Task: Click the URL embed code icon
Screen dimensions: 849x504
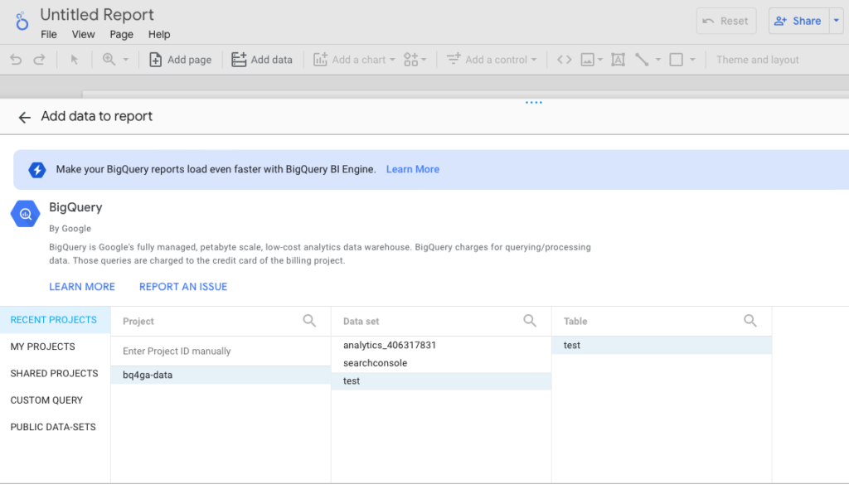Action: pos(564,60)
